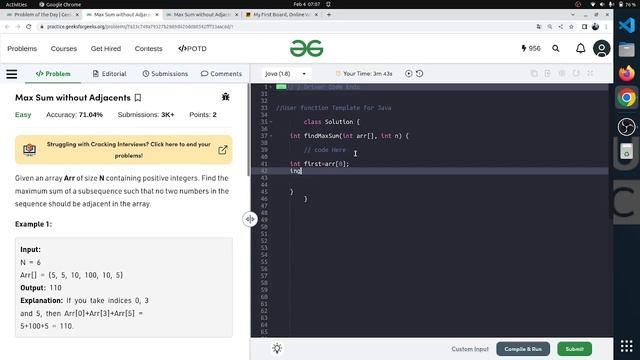This screenshot has width=640, height=360.
Task: Open Files from the Ubuntu dock
Action: (x=627, y=49)
